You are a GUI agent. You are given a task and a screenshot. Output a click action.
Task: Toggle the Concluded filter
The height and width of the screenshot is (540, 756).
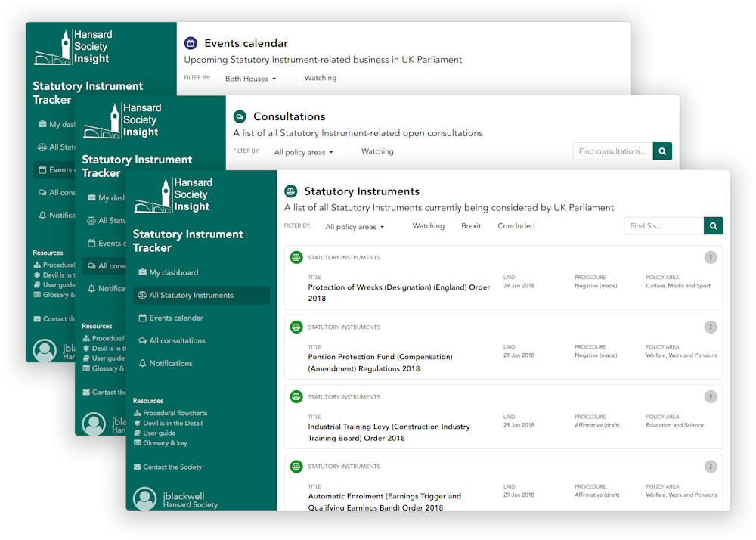516,225
